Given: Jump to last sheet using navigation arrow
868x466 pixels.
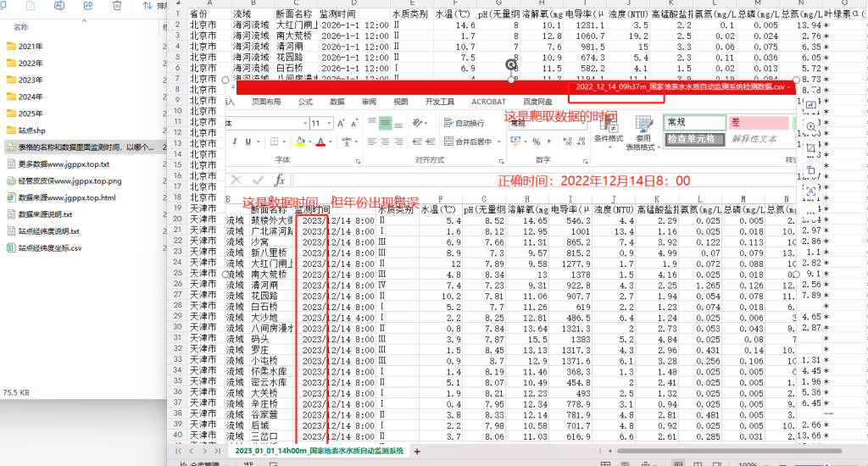Looking at the screenshot, I should click(x=218, y=451).
